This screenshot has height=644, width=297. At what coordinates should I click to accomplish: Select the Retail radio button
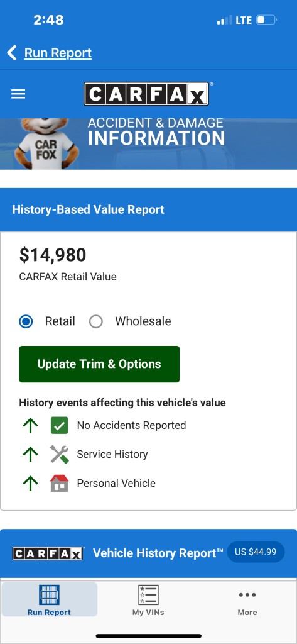[26, 321]
